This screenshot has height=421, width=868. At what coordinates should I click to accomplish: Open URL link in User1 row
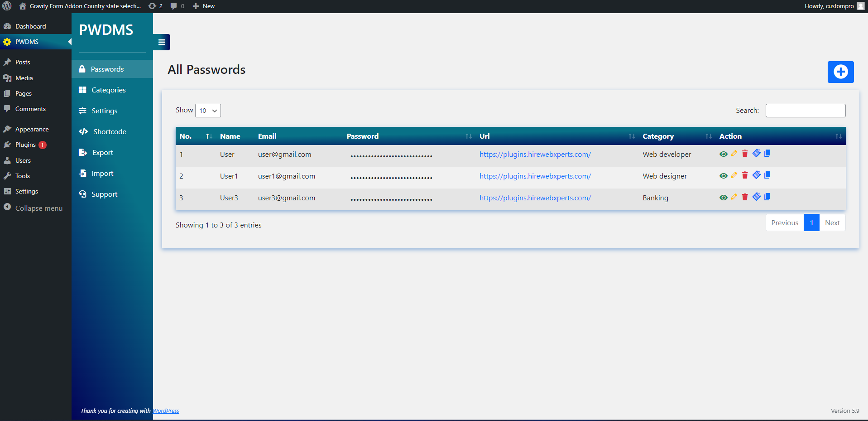pyautogui.click(x=535, y=176)
